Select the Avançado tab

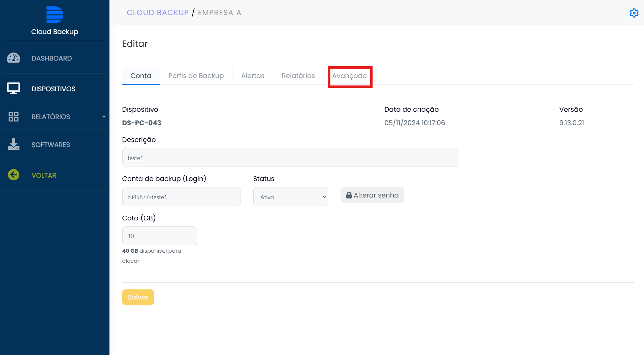click(349, 76)
